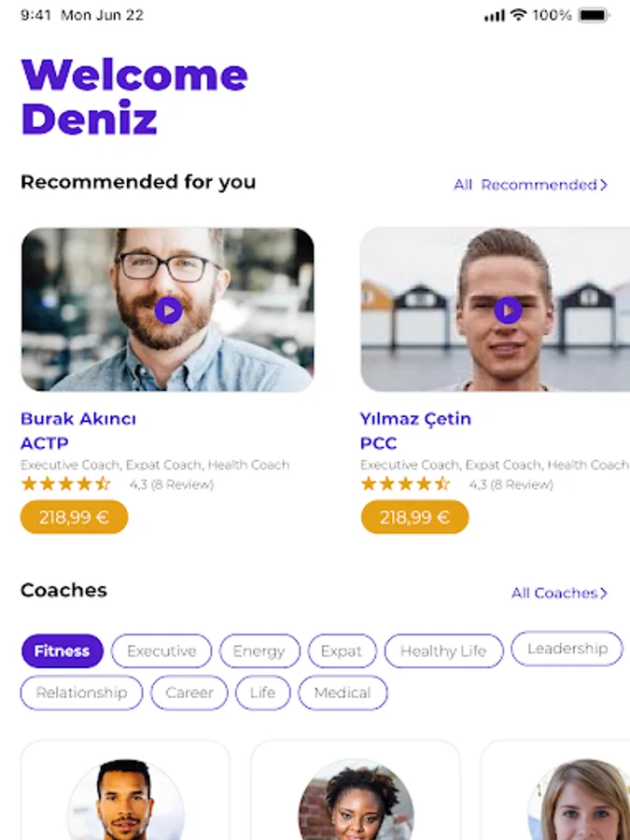Select the Medical category chip

pyautogui.click(x=343, y=693)
